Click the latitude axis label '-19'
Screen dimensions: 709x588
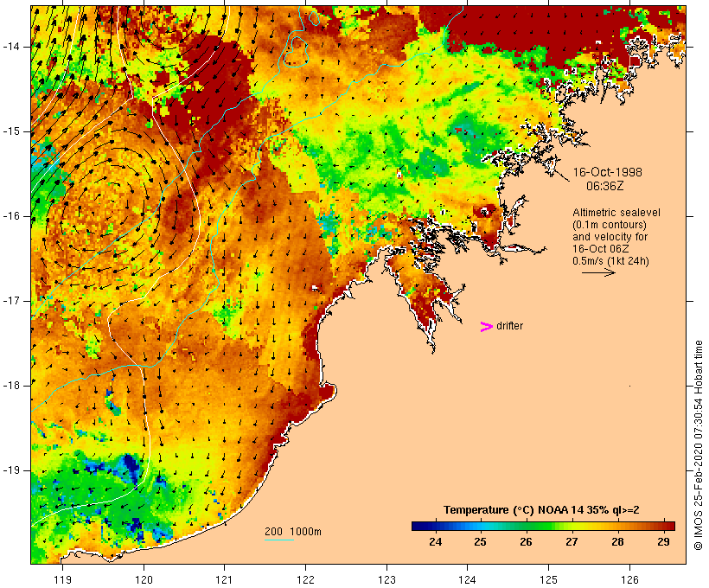pos(10,470)
